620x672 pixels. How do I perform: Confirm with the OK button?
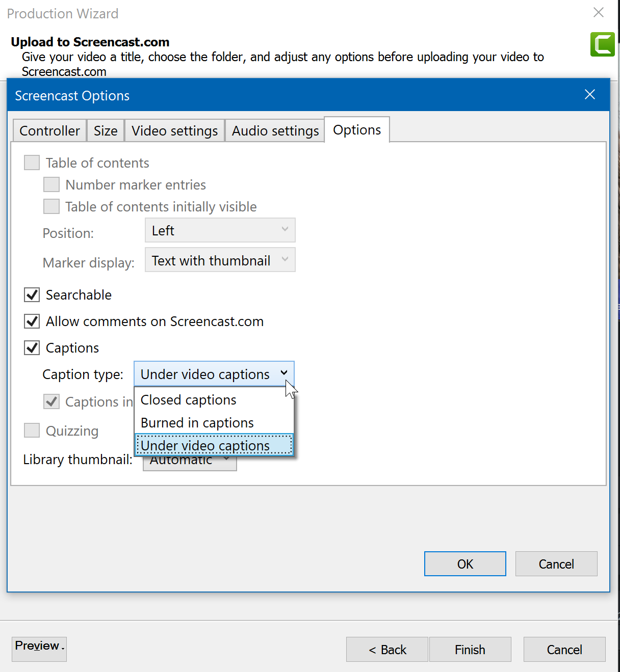point(465,563)
